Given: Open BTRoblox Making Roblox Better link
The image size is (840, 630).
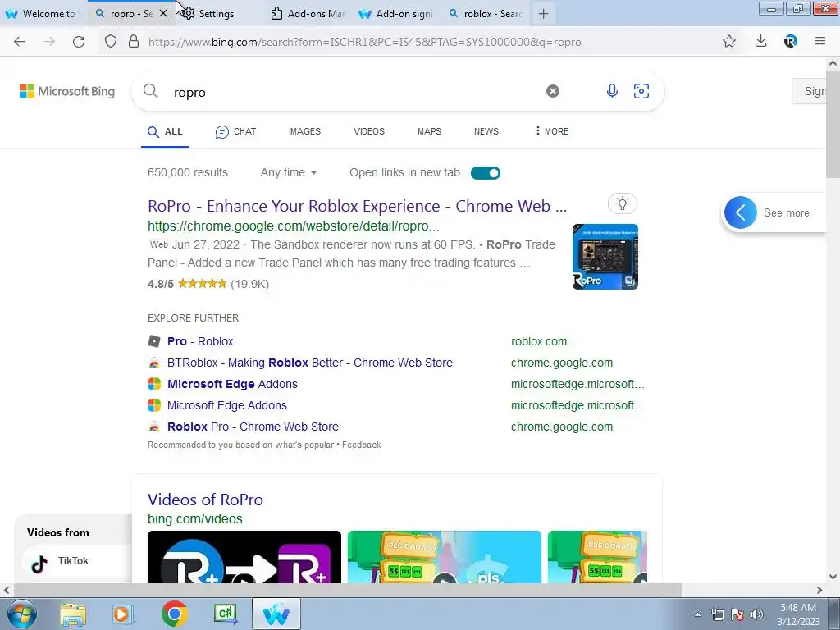Looking at the screenshot, I should point(309,363).
